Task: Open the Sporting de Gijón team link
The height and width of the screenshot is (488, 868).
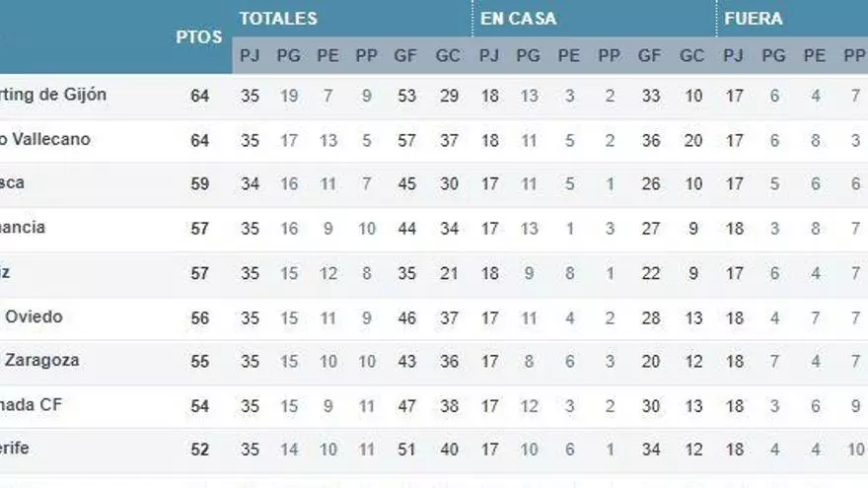Action: [53, 95]
